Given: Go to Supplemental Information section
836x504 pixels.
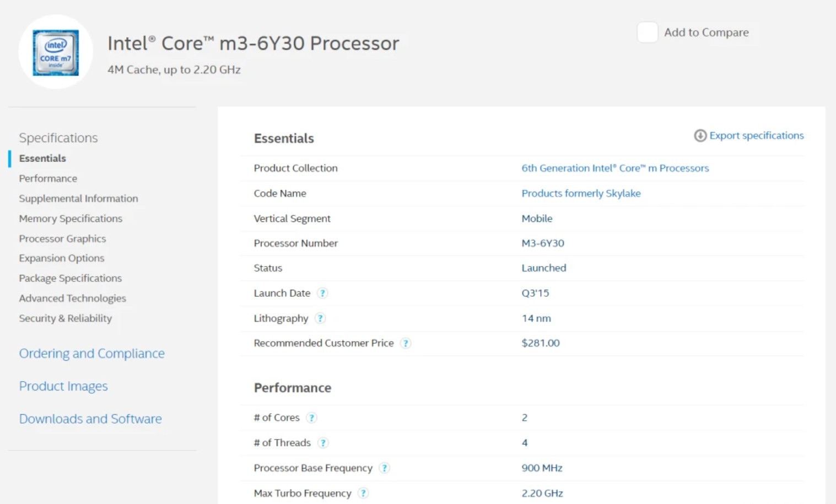Looking at the screenshot, I should tap(78, 198).
